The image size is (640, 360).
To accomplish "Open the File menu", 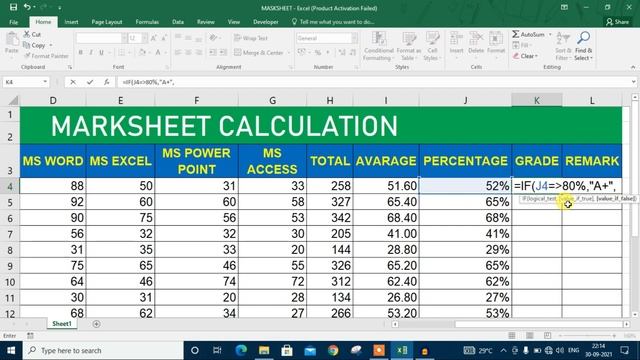I will pyautogui.click(x=13, y=22).
